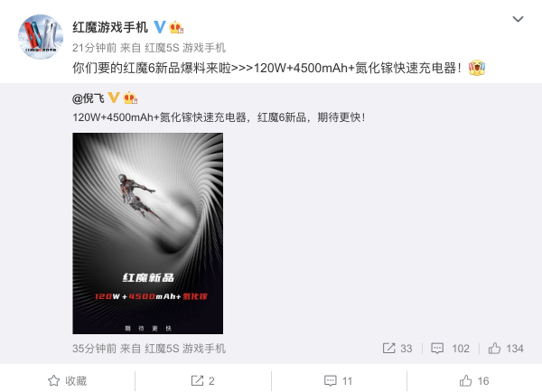Viewport: 542px width, 392px height.
Task: Open the bottom comment button showing 11
Action: [x=339, y=381]
